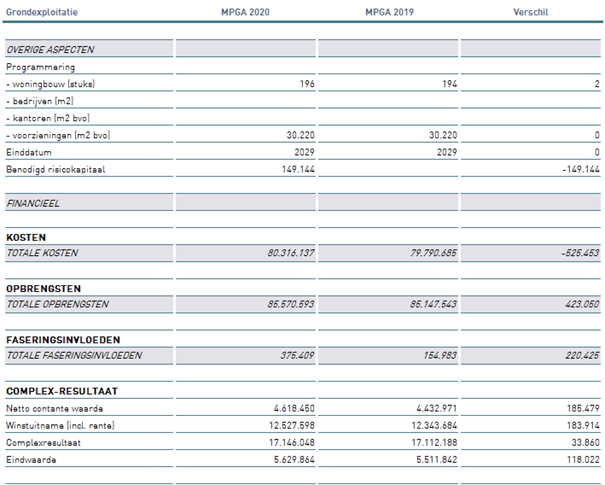Click the Netto contante waarde value 4.618.450
This screenshot has width=605, height=485.
287,408
